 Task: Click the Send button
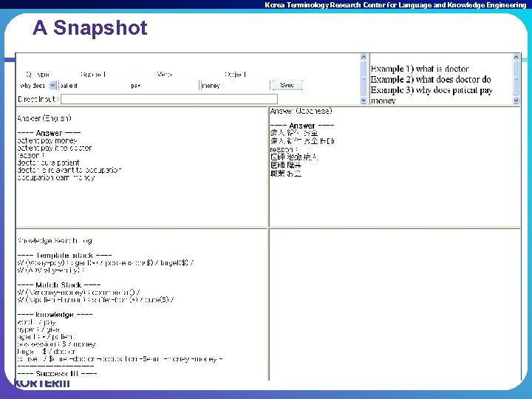tap(287, 85)
